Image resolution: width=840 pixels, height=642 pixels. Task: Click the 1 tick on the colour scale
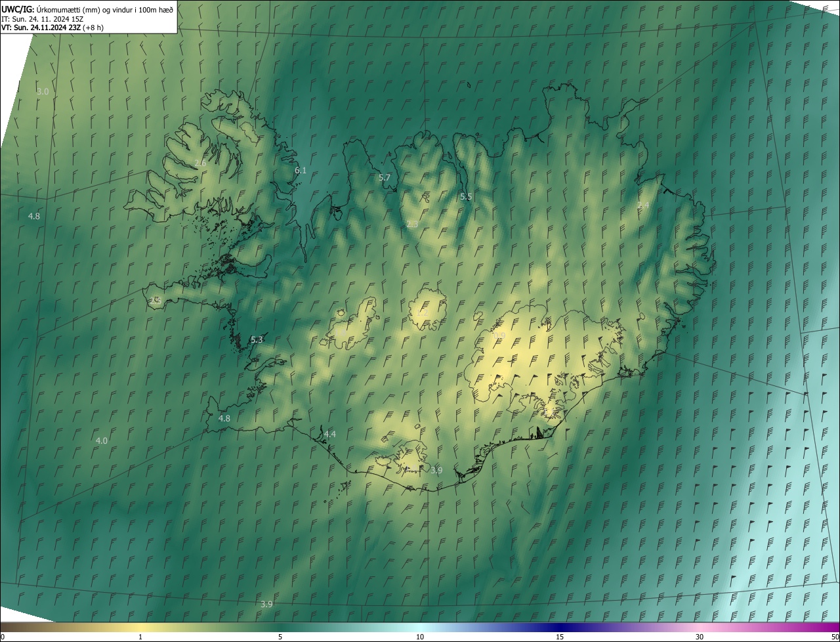140,637
